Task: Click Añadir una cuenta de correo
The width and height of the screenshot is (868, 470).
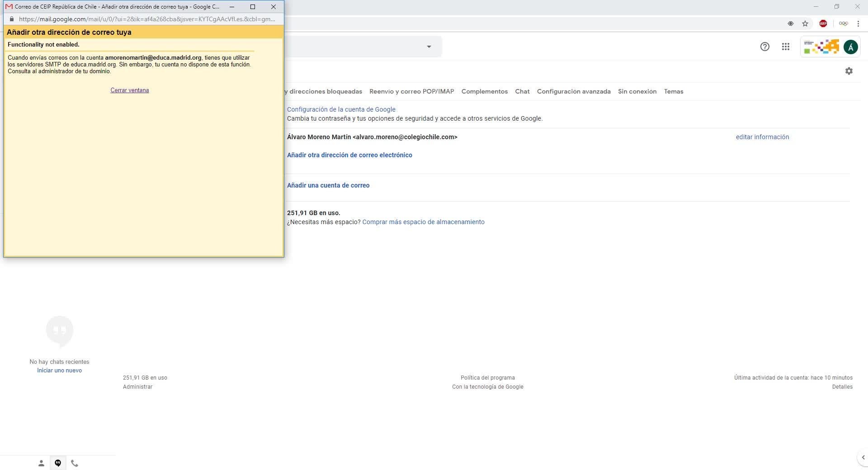Action: tap(328, 185)
